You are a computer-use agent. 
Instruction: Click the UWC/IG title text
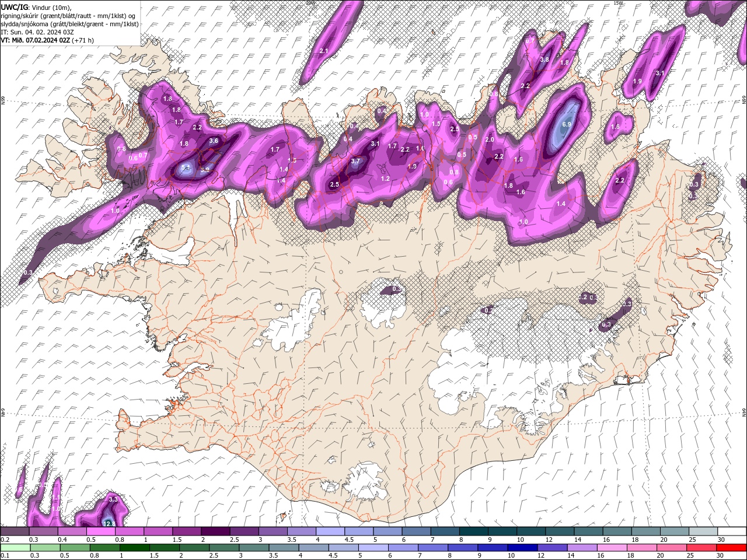click(x=15, y=7)
